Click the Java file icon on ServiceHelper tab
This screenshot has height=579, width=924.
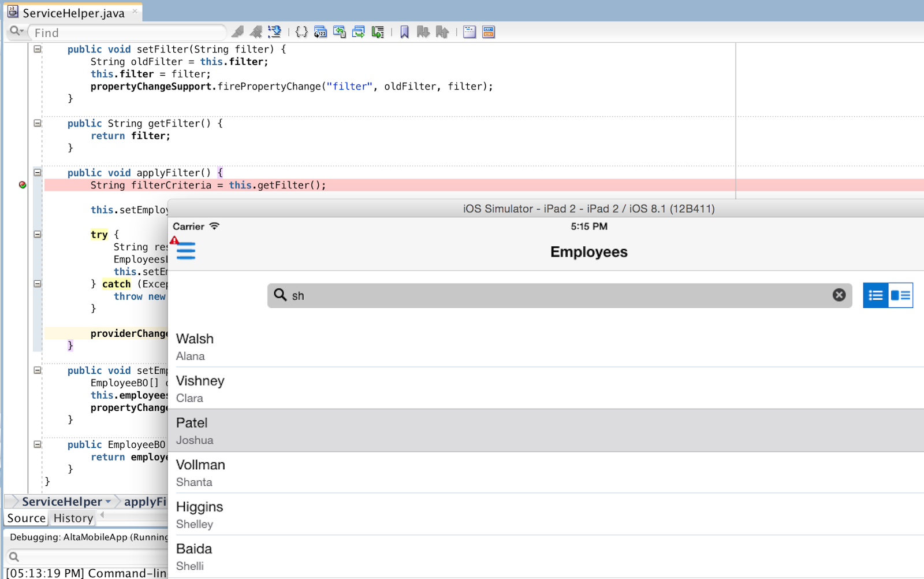pos(13,12)
